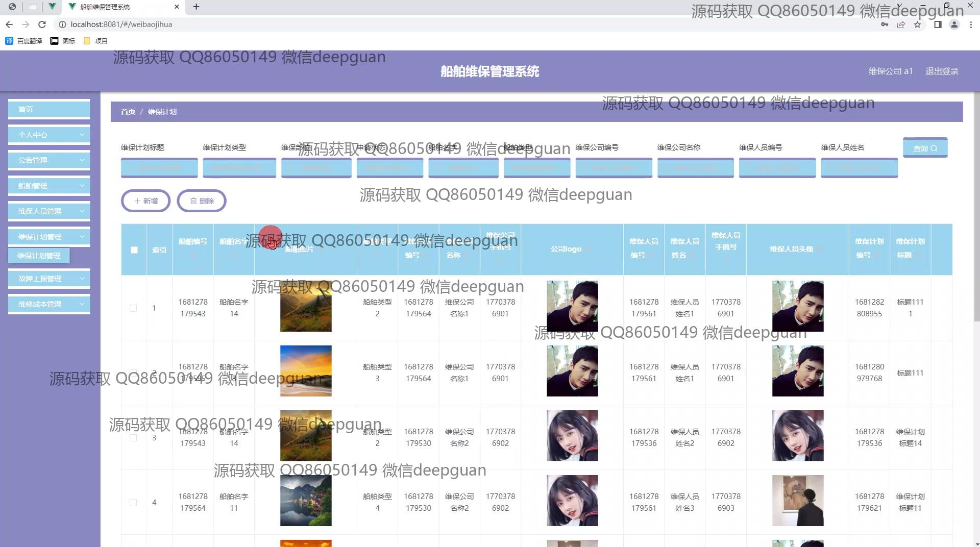The width and height of the screenshot is (980, 547).
Task: Focus the 维保计划标题 filter input
Action: [x=159, y=168]
